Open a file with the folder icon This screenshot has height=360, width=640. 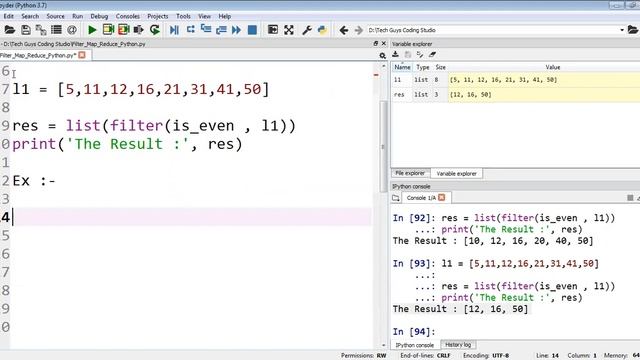pyautogui.click(x=10, y=30)
